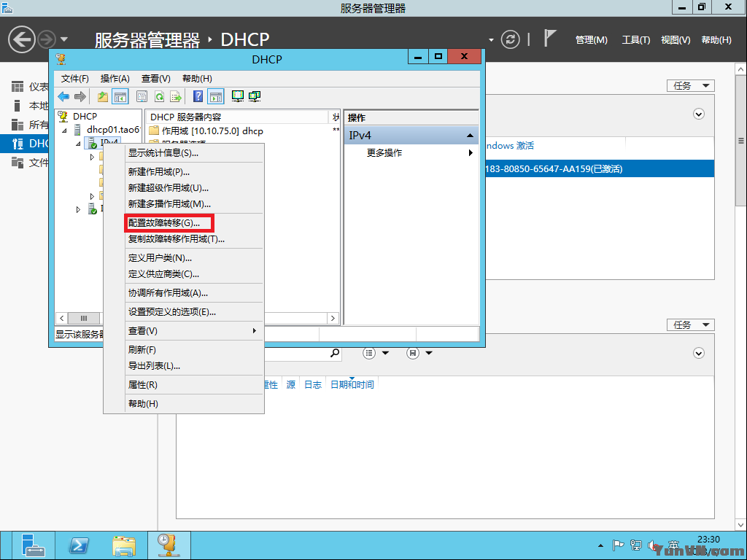The height and width of the screenshot is (560, 747).
Task: Select the dhcp01.tao6 server node
Action: (x=113, y=130)
